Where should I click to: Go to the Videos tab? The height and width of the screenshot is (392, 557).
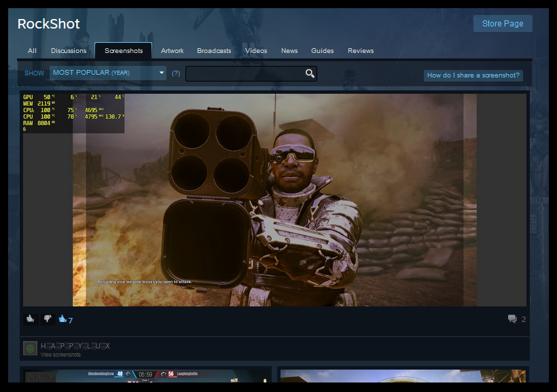pos(256,51)
